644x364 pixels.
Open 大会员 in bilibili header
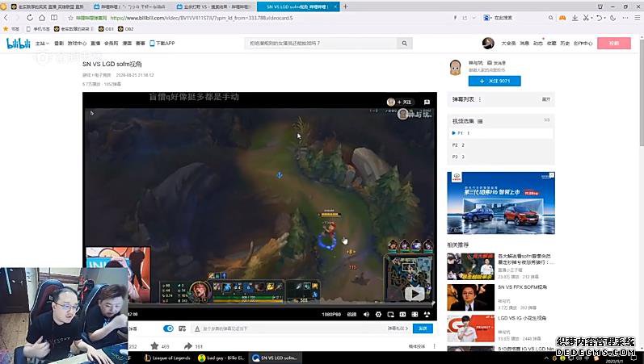(508, 43)
